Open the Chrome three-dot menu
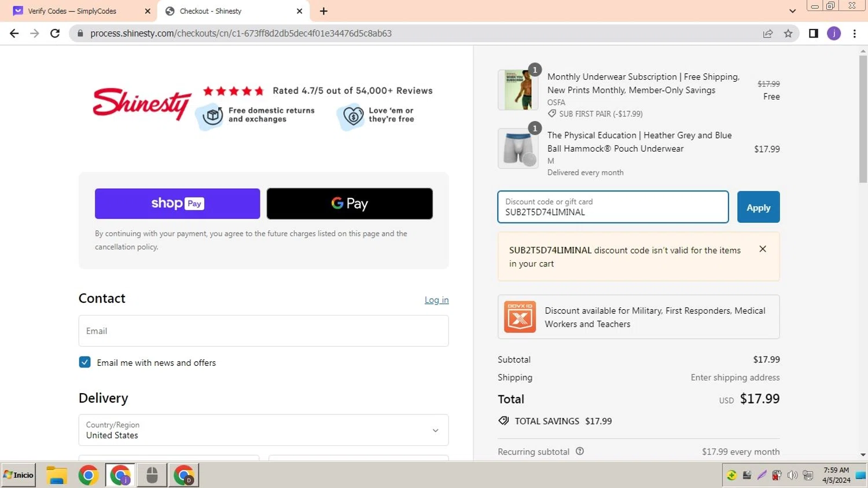Viewport: 868px width, 488px height. tap(855, 34)
